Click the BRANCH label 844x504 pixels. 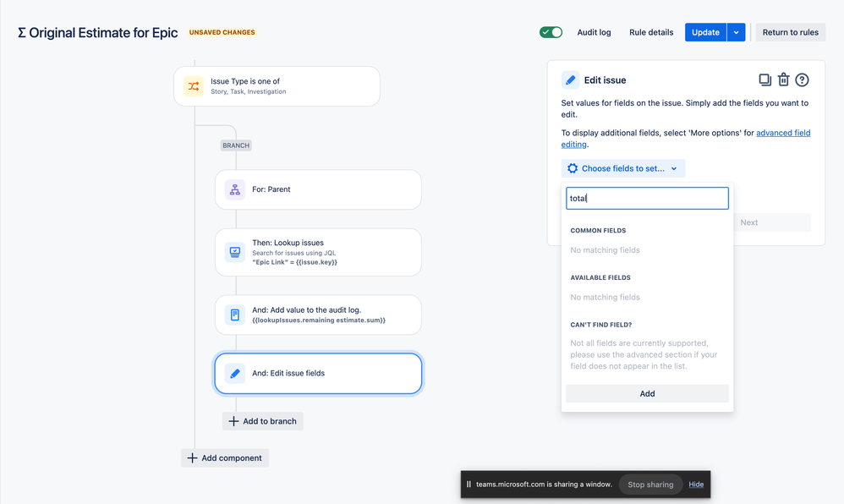click(236, 145)
